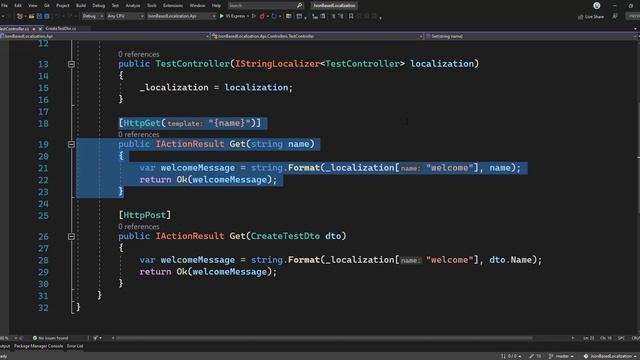
Task: Open the startup project dropdown
Action: [181, 16]
